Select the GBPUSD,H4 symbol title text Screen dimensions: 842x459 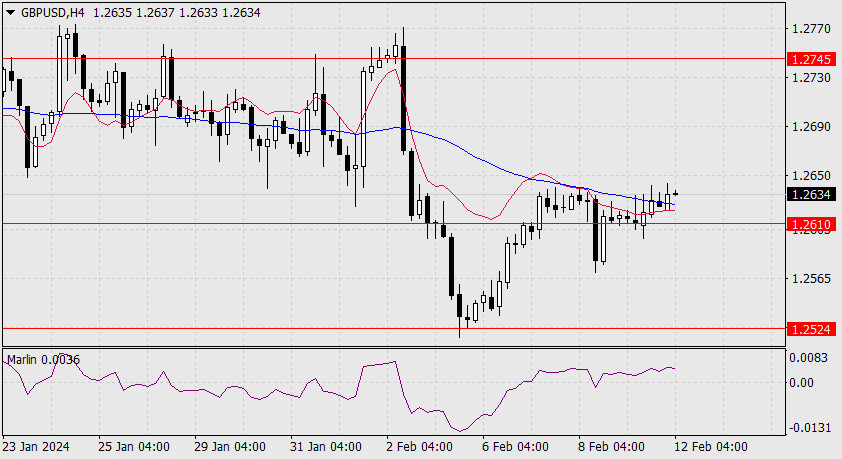click(x=53, y=12)
